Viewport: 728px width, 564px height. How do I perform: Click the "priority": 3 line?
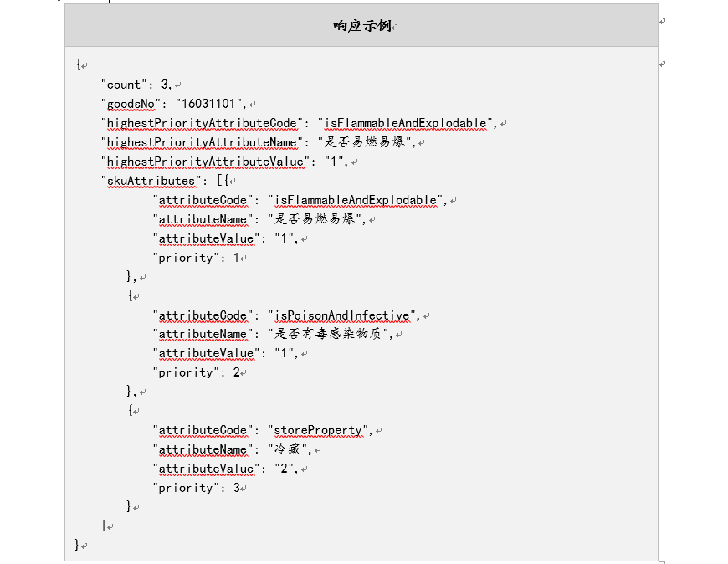point(196,488)
